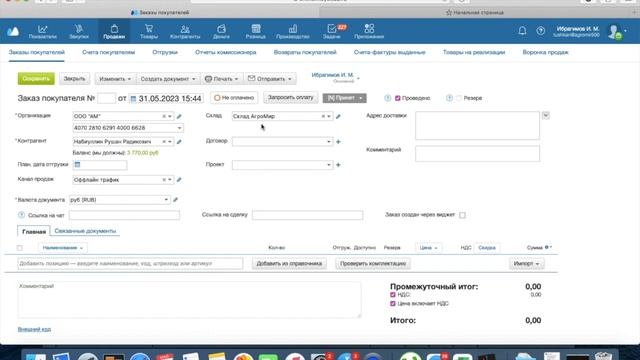Expand the bank account number dropdown
This screenshot has width=640, height=360.
(179, 128)
